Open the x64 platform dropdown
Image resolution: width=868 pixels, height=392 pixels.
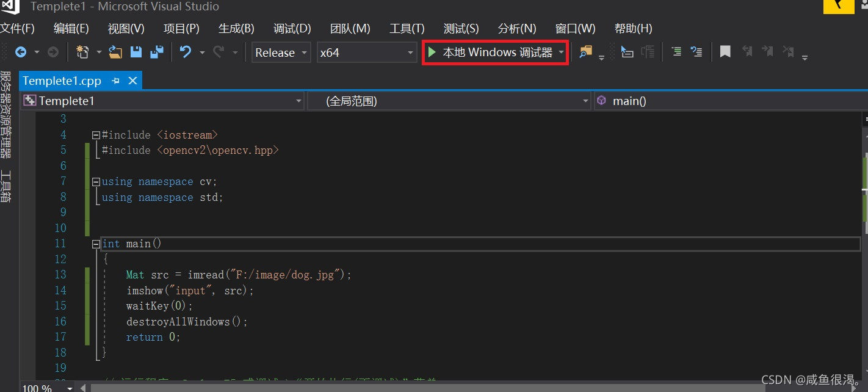[x=367, y=53]
